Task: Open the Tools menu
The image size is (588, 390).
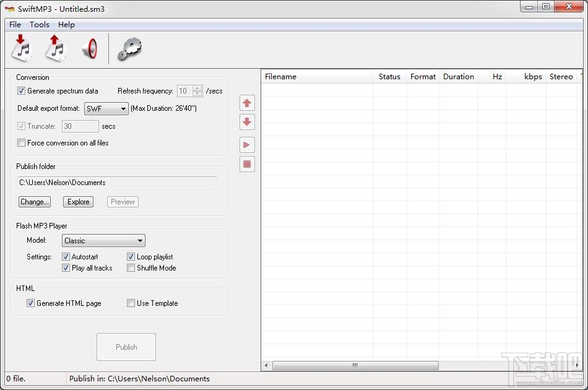Action: (x=40, y=24)
